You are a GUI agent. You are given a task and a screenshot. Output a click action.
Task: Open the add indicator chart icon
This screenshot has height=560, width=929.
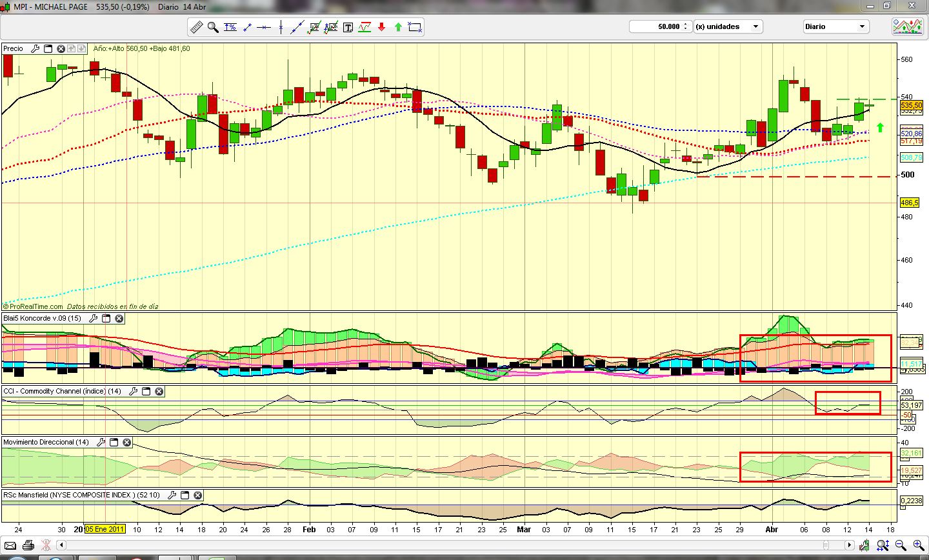[x=365, y=27]
